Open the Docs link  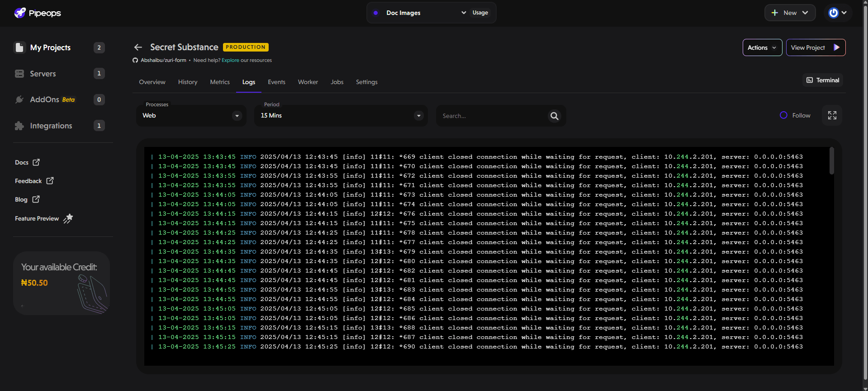coord(27,162)
